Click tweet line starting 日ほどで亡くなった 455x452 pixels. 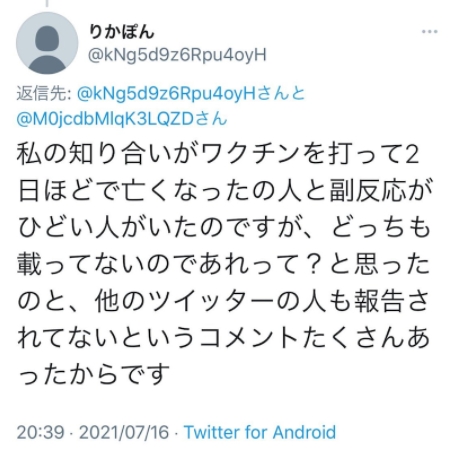pos(225,191)
